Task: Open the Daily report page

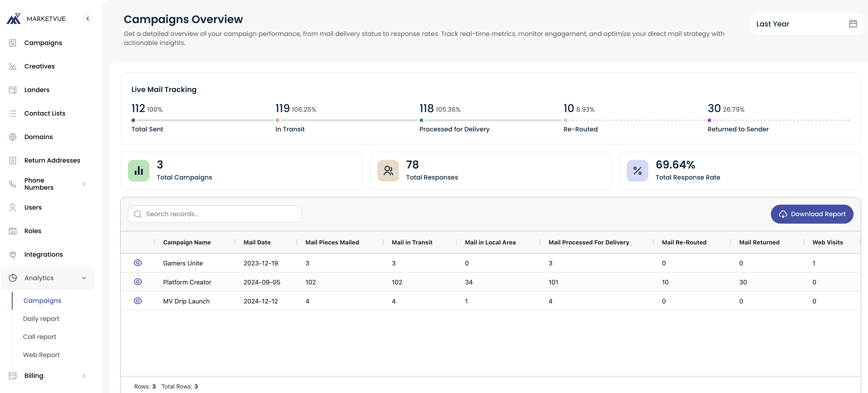Action: (41, 318)
